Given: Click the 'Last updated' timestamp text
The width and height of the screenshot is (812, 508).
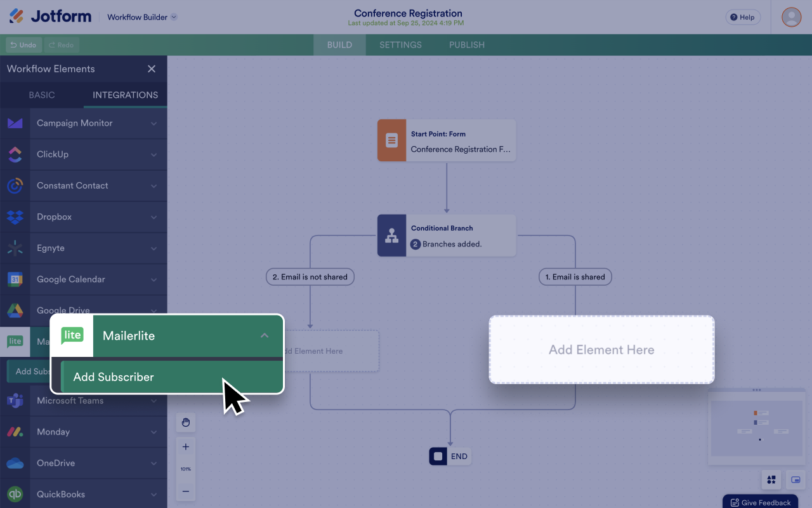Looking at the screenshot, I should click(406, 23).
